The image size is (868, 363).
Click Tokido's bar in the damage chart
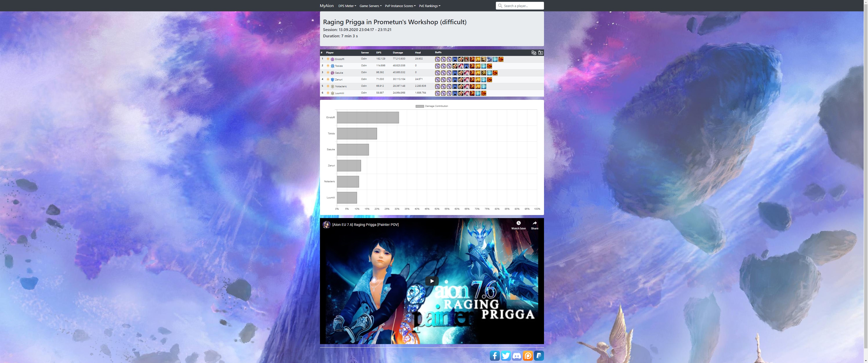[357, 134]
